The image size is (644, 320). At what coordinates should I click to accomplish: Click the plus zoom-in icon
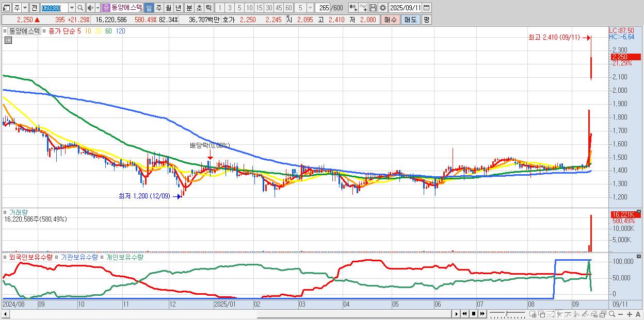click(630, 314)
